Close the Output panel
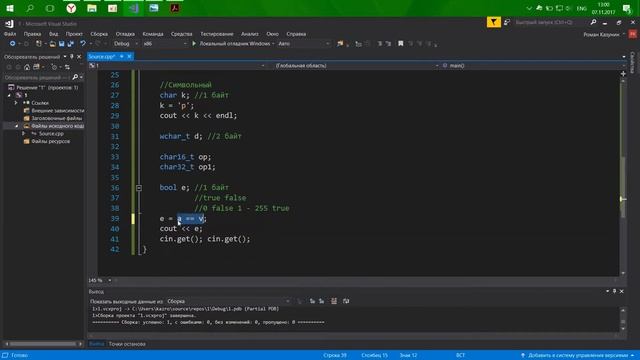The image size is (640, 360). 622,291
